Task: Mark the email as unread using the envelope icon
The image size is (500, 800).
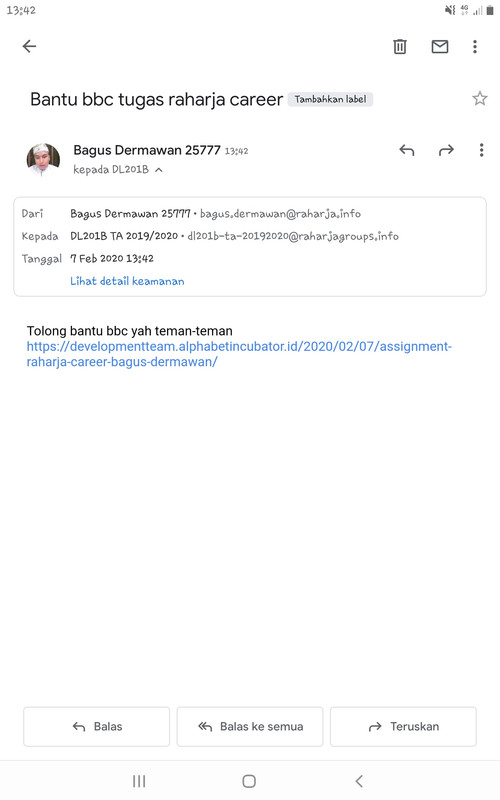Action: click(x=440, y=46)
